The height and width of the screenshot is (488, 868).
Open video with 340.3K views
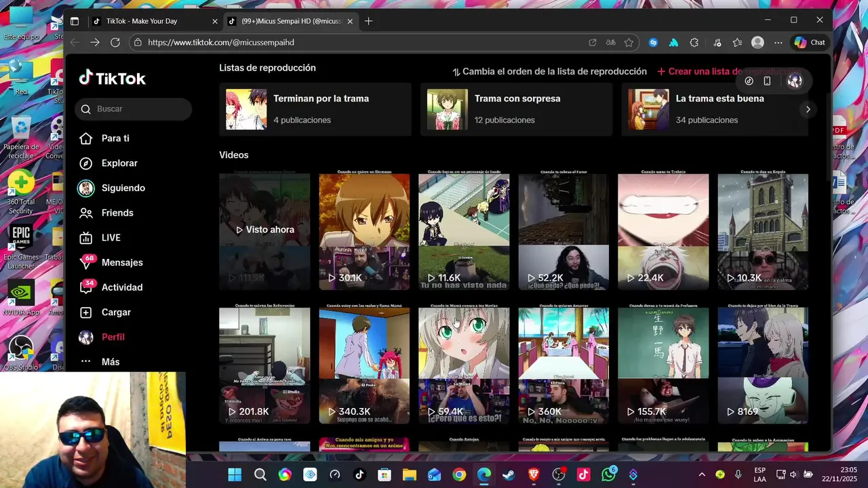click(364, 365)
